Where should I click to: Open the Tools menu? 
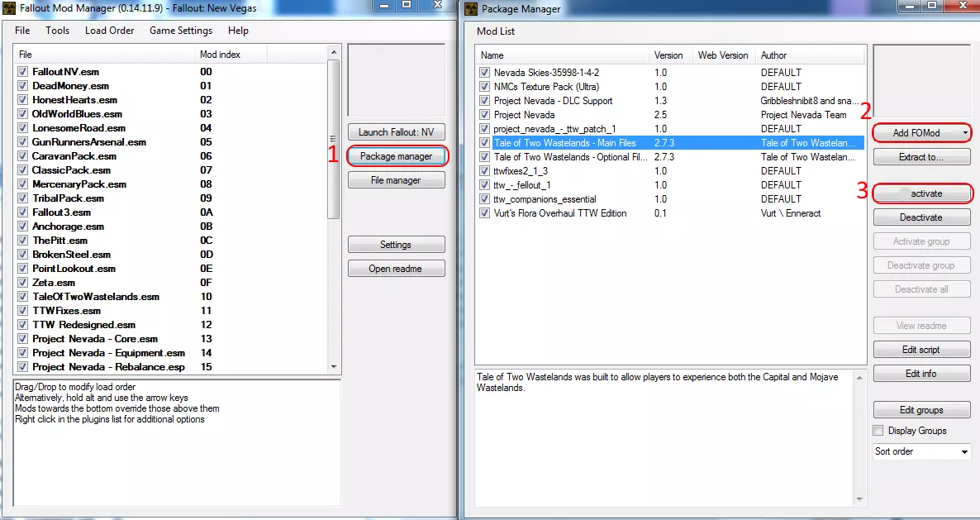(58, 31)
